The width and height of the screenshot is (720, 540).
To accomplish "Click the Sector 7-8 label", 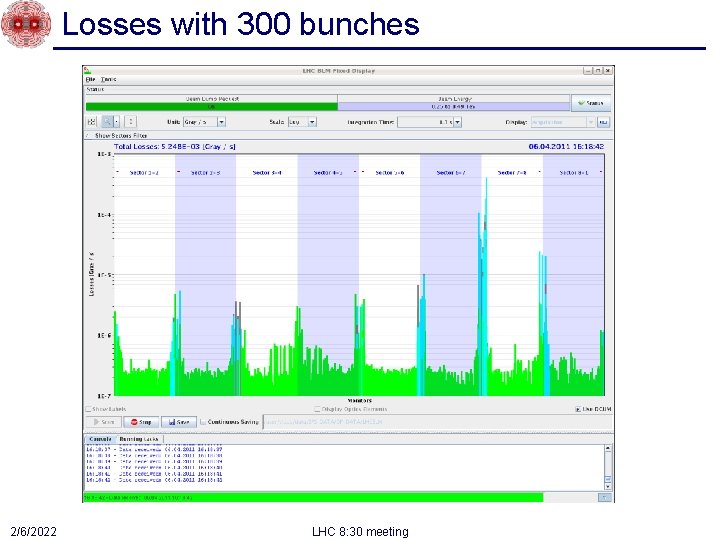I will point(512,173).
